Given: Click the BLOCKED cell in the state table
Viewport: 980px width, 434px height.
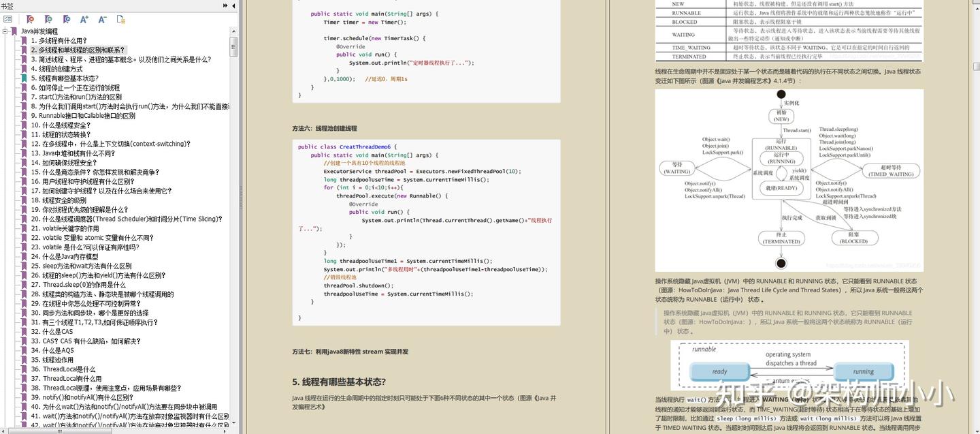Looking at the screenshot, I should (692, 22).
